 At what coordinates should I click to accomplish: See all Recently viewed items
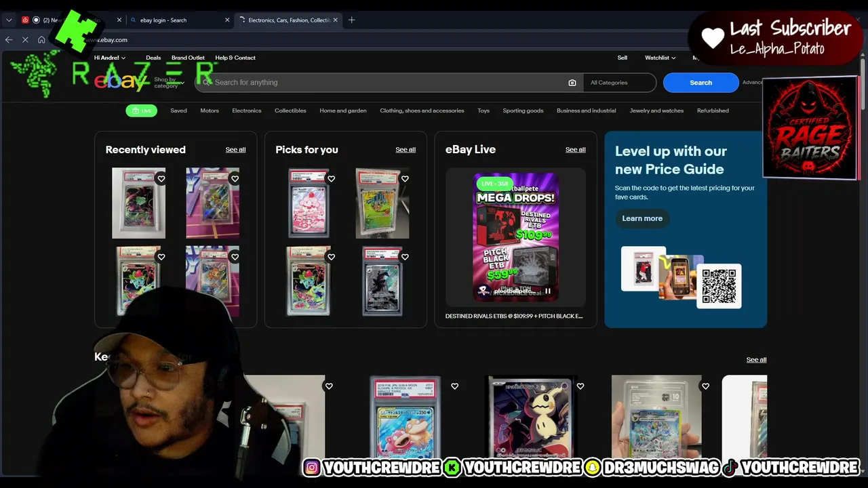[x=235, y=150]
